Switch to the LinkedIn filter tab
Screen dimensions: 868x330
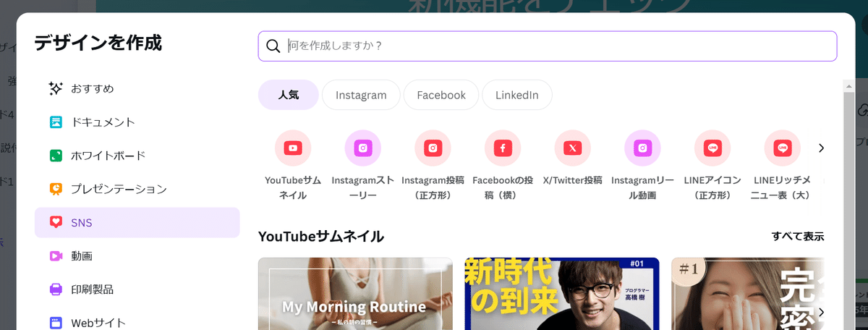coord(516,95)
